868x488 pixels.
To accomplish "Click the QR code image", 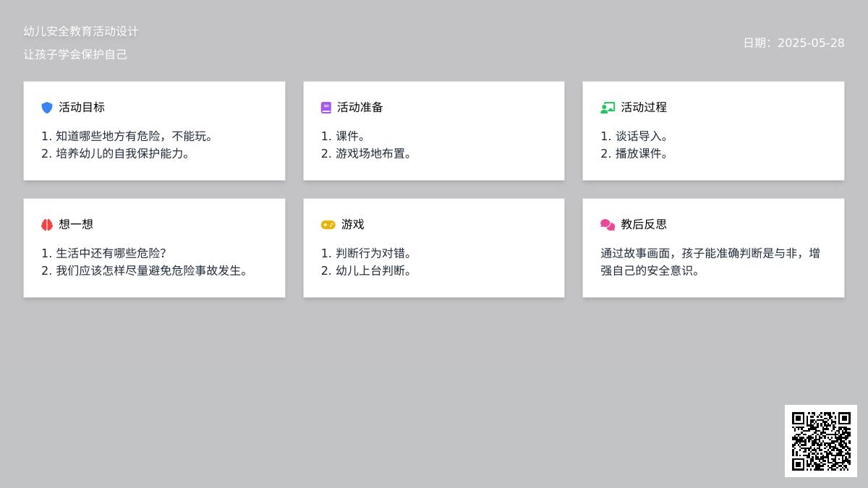I will pos(821,441).
